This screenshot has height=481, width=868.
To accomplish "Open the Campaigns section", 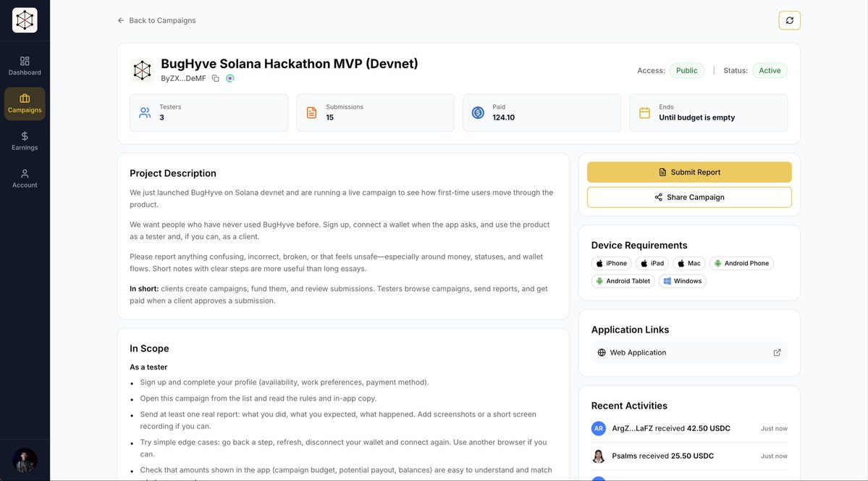I will [25, 104].
